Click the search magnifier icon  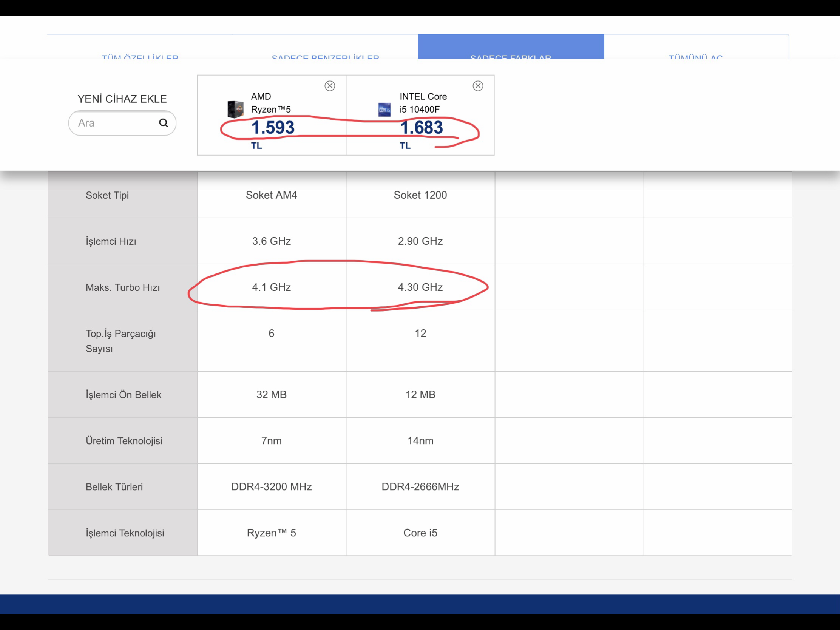click(x=163, y=123)
